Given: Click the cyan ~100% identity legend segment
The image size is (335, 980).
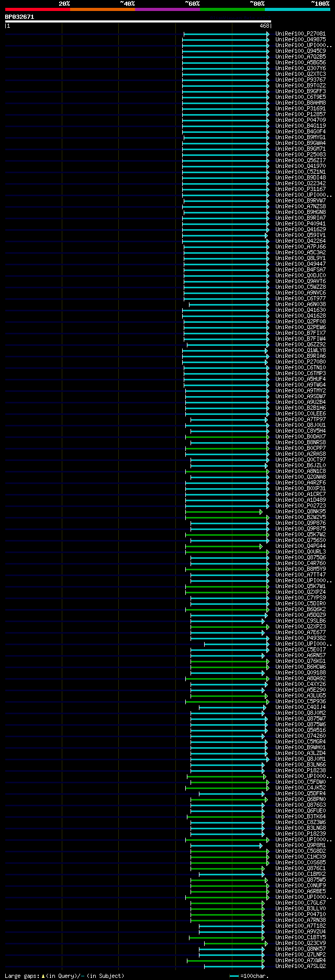Looking at the screenshot, I should (297, 9).
